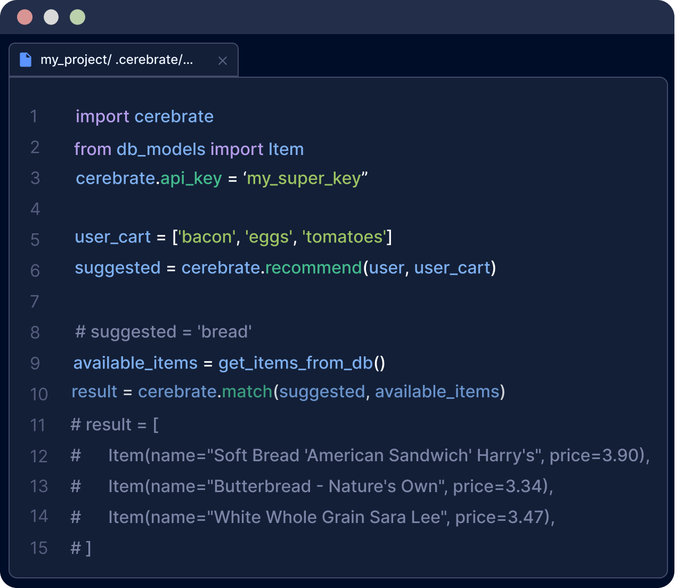The width and height of the screenshot is (700, 588).
Task: Click the get_items_from_db function call
Action: pos(296,363)
